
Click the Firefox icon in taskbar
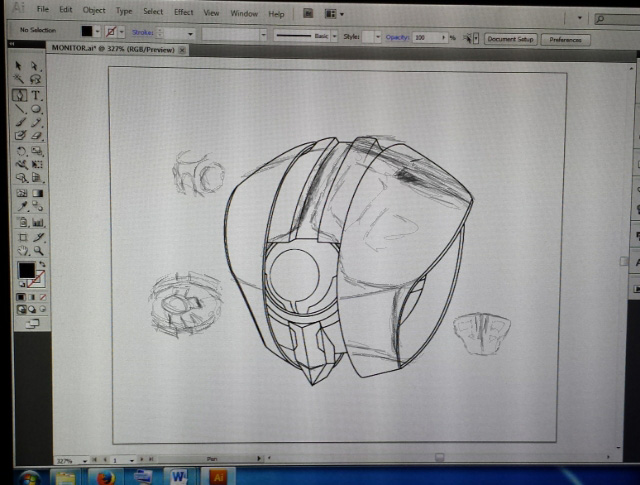(105, 477)
